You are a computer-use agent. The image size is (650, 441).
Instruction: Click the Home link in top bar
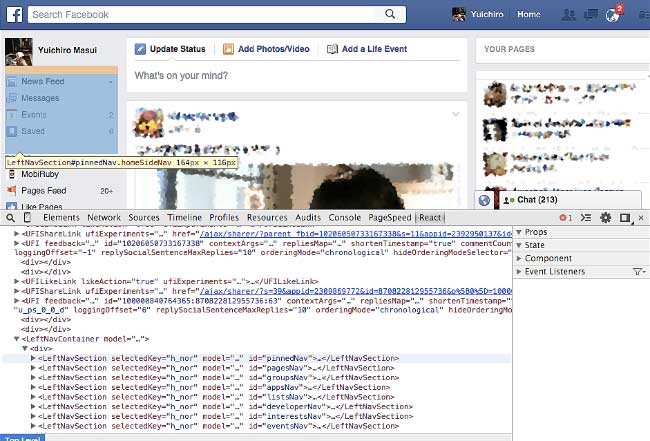(529, 15)
